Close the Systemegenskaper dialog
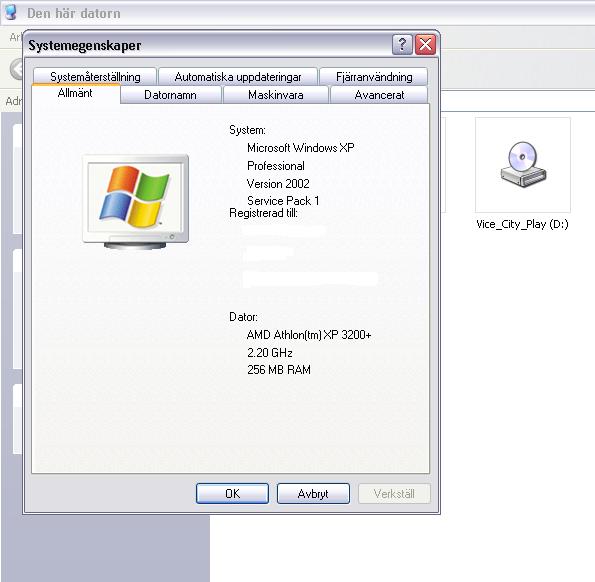 tap(425, 45)
